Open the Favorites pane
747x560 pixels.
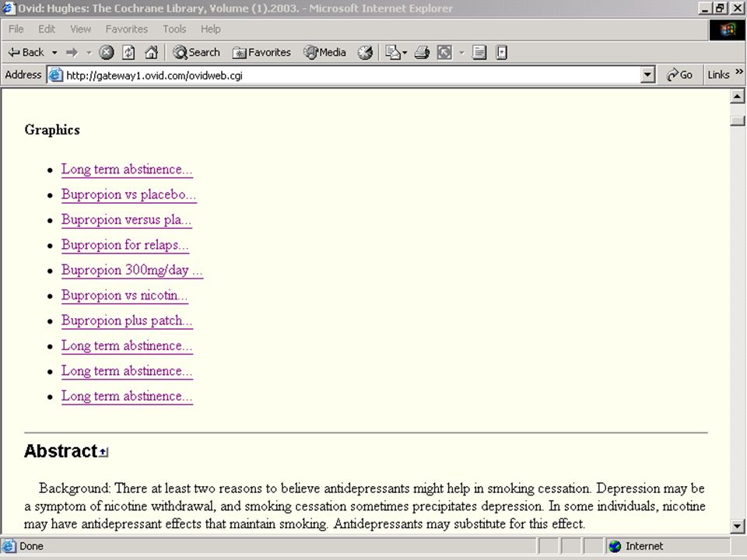tap(261, 52)
